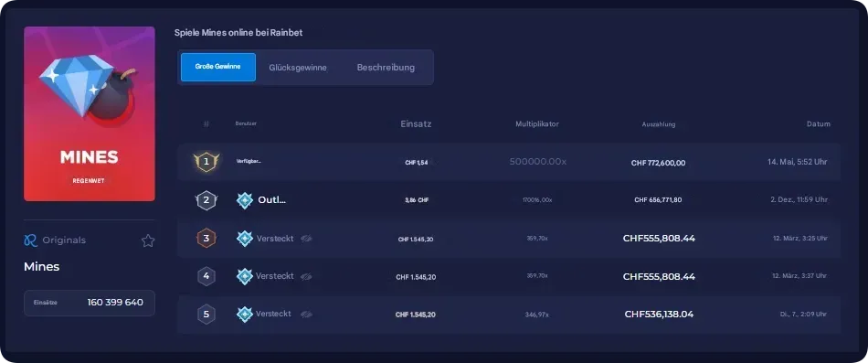This screenshot has height=363, width=868.
Task: Click the Einsätze count 160 399 640
Action: pyautogui.click(x=115, y=303)
